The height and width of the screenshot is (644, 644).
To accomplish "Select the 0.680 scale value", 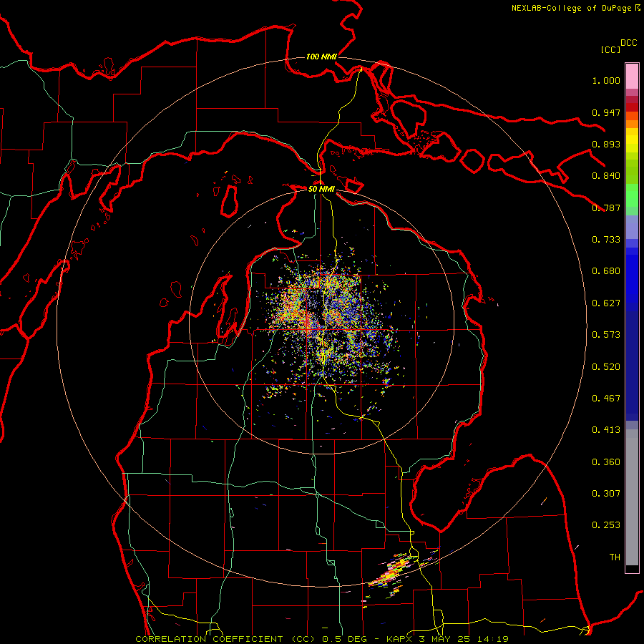I will click(x=606, y=271).
